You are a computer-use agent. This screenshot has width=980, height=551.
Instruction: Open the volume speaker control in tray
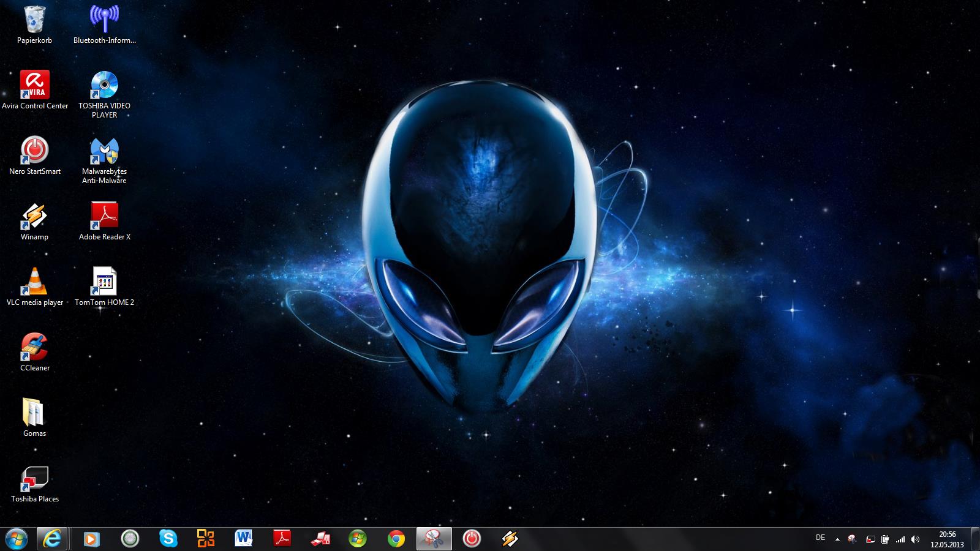pos(915,539)
